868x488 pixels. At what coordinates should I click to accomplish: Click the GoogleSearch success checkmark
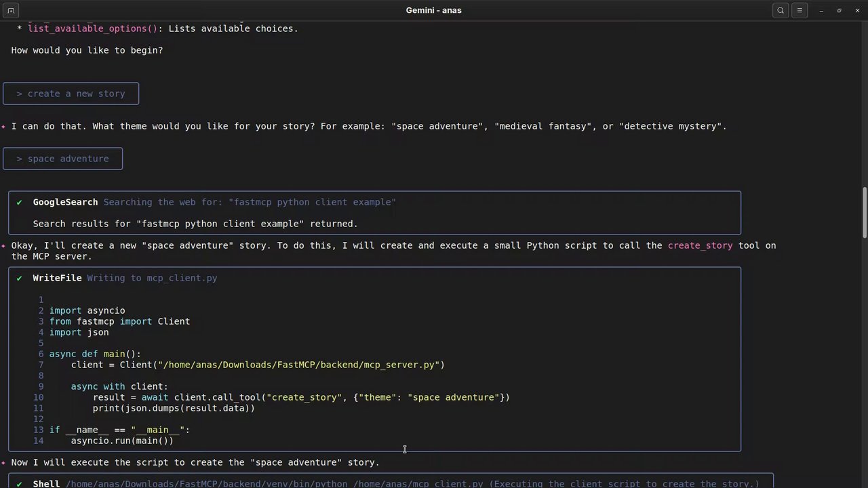pyautogui.click(x=19, y=202)
